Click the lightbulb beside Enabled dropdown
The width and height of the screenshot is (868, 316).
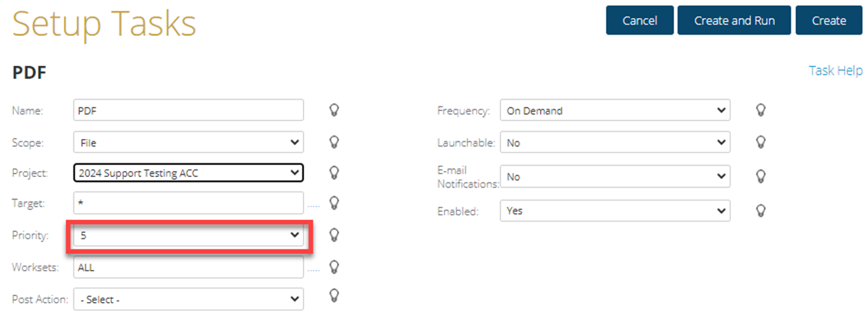point(761,210)
